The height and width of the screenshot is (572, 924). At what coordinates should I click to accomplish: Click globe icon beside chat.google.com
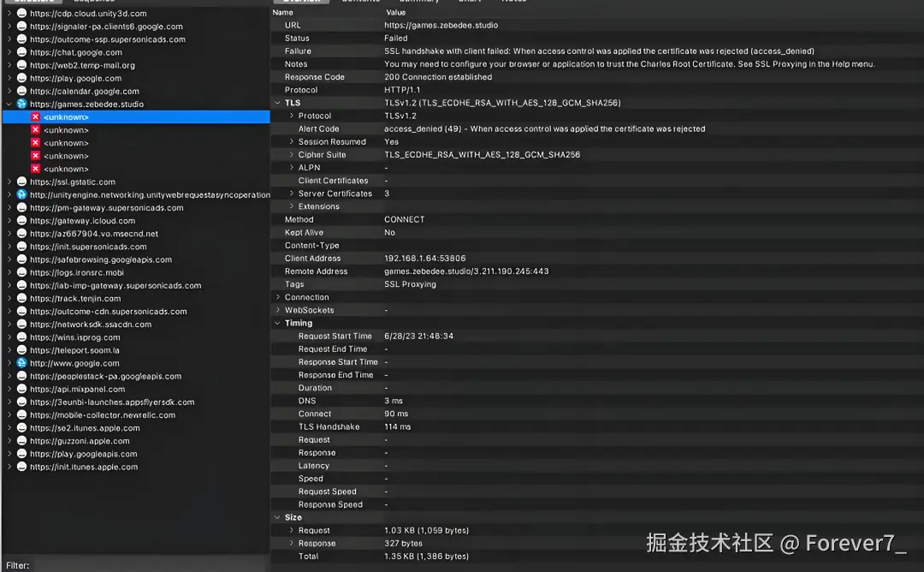(21, 52)
